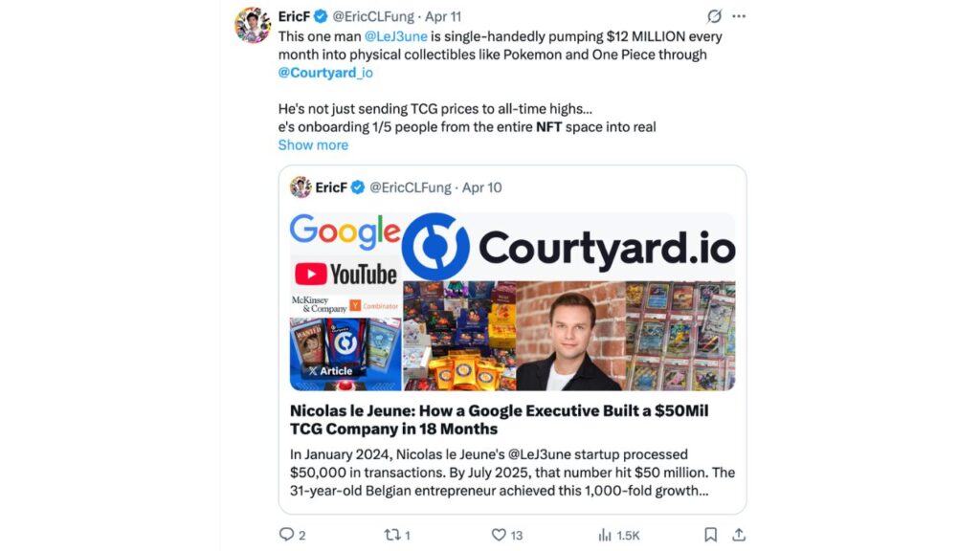Click the Grok icon beside more options
Image resolution: width=980 pixels, height=551 pixels.
point(714,16)
